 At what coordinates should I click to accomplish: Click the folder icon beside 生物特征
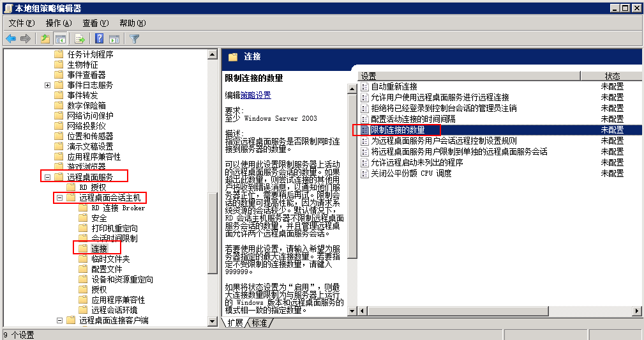tap(59, 65)
